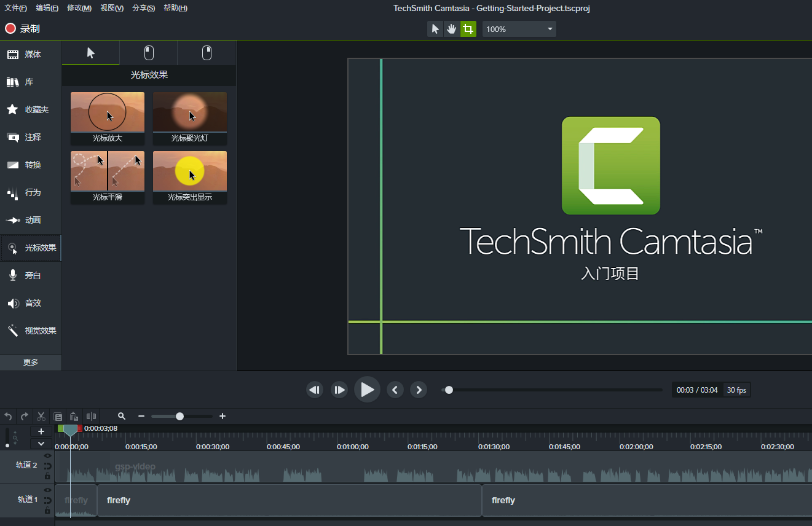Select the 视觉效果 panel
812x526 pixels.
point(30,331)
